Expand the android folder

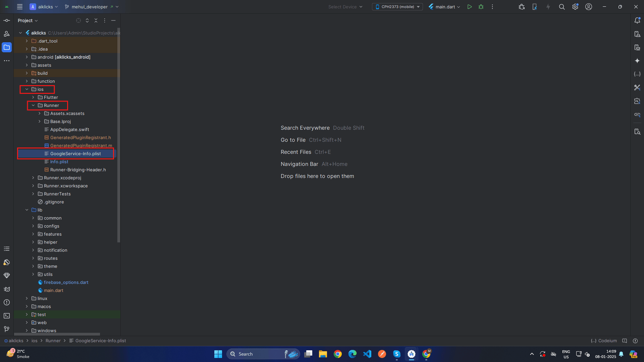point(27,57)
